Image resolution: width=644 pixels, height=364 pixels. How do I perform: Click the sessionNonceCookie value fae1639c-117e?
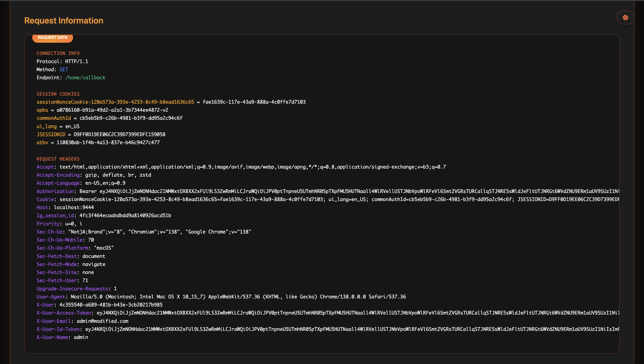click(x=254, y=102)
